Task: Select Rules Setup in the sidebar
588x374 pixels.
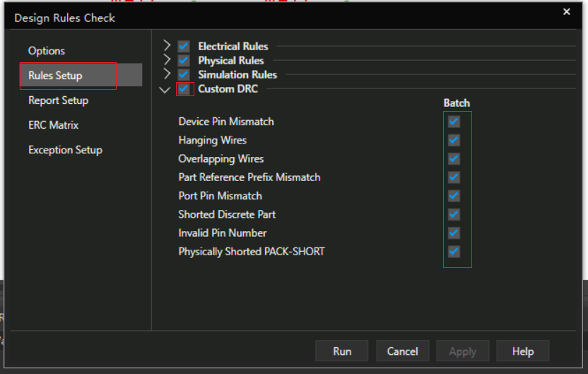Action: pos(81,76)
